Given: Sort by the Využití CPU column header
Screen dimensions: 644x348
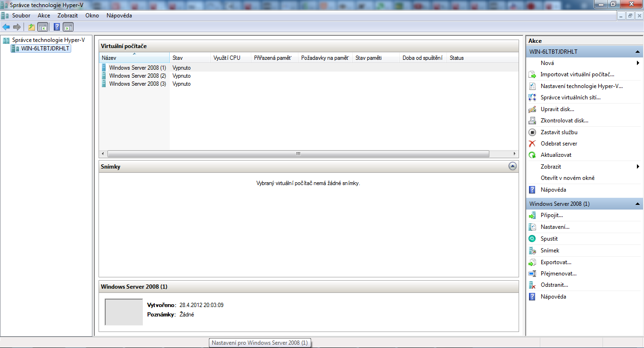Looking at the screenshot, I should click(231, 58).
